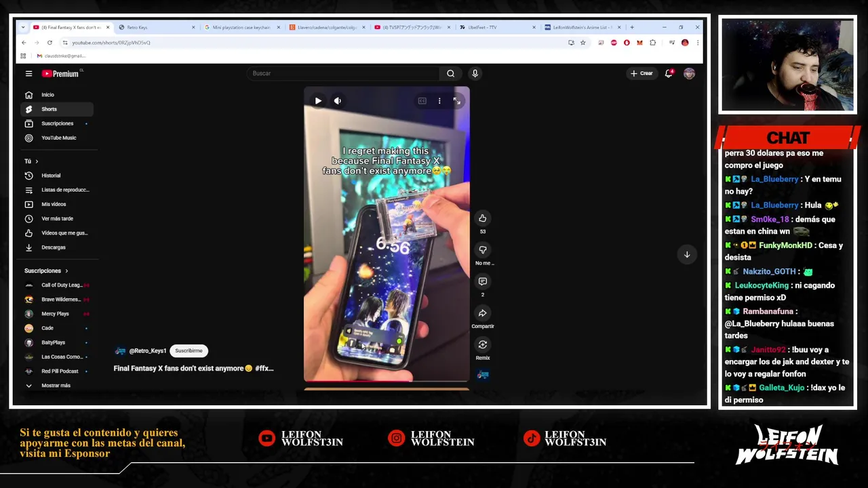
Task: Open Videos que me gustan
Action: (57, 233)
